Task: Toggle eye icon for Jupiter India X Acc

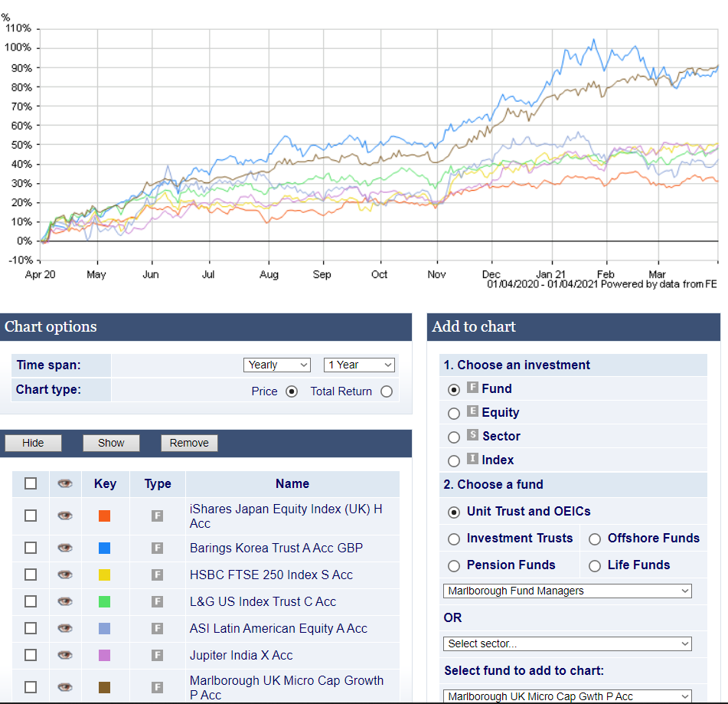Action: point(65,655)
